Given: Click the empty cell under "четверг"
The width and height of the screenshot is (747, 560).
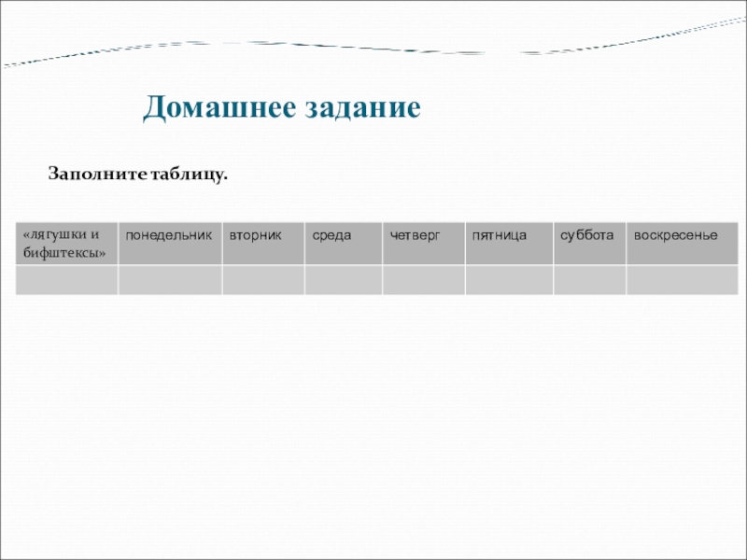Looking at the screenshot, I should pyautogui.click(x=424, y=280).
